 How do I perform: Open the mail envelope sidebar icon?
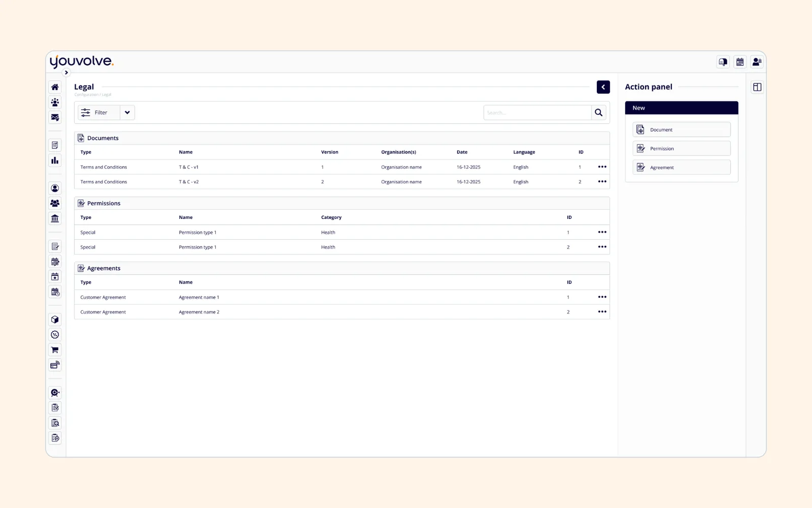pyautogui.click(x=55, y=117)
